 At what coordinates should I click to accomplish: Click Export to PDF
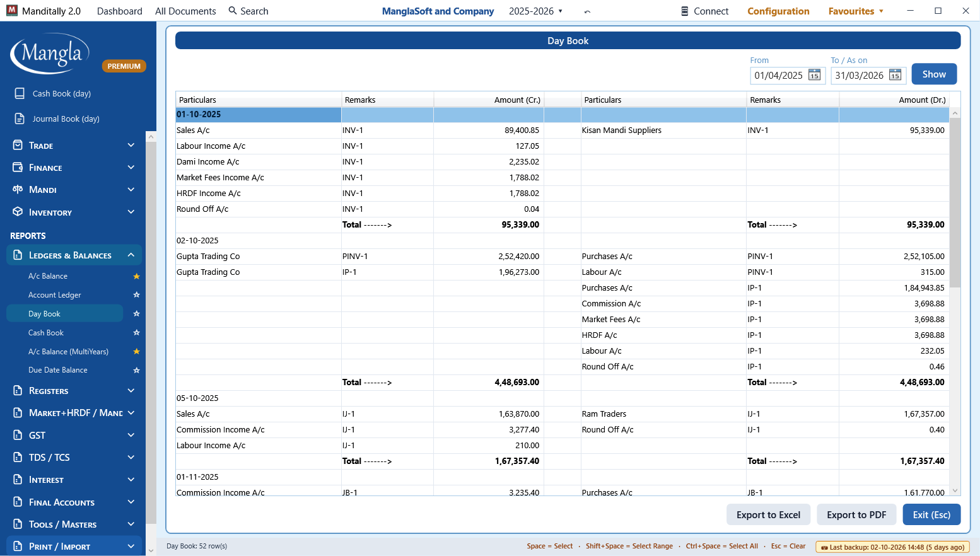[x=856, y=515]
